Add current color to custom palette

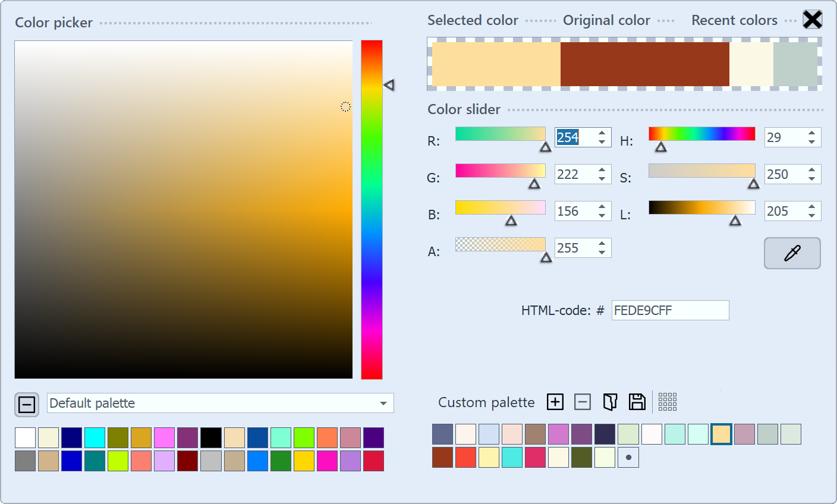[555, 402]
